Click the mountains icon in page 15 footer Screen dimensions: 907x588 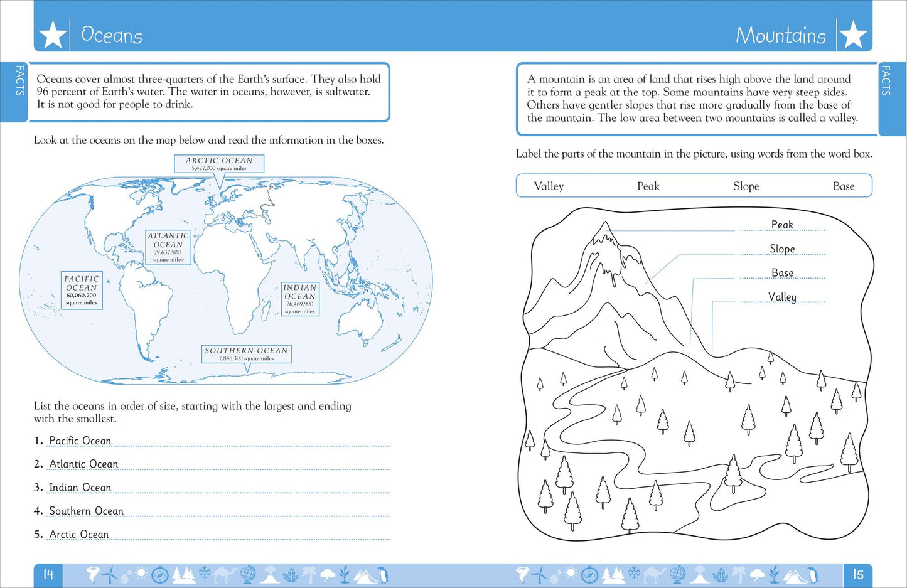tap(796, 576)
